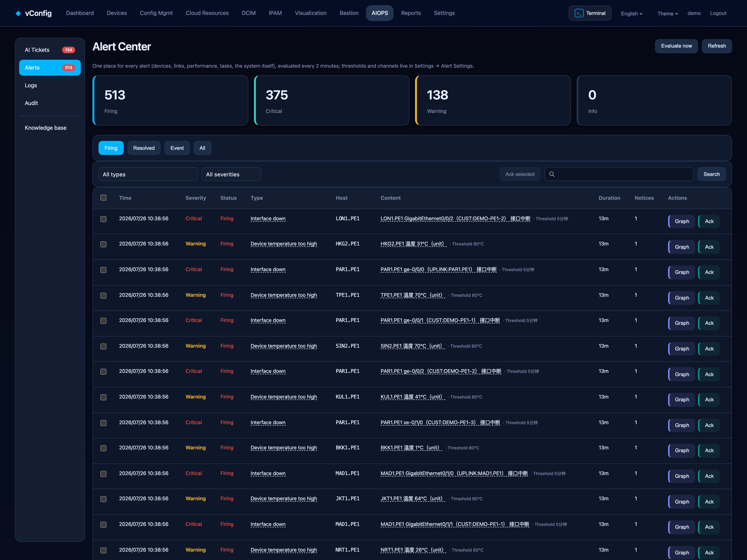
Task: Open Graph for the KUL1.PE1 alert
Action: 681,400
